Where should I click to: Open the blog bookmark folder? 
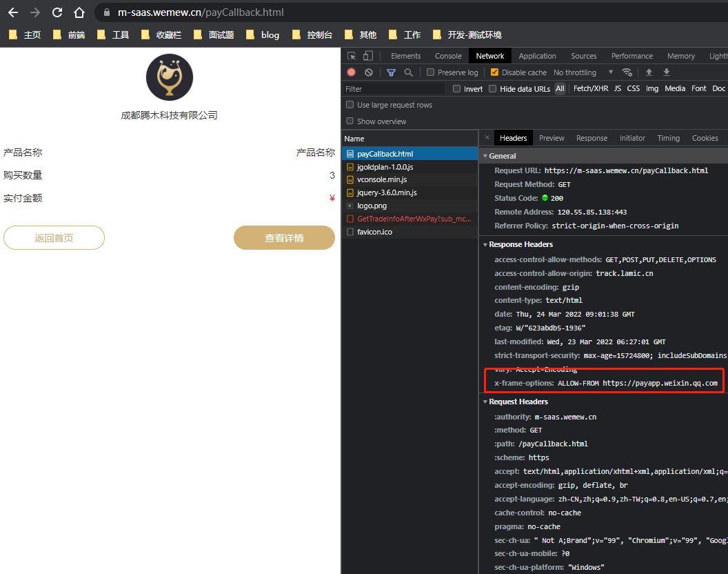pos(263,35)
